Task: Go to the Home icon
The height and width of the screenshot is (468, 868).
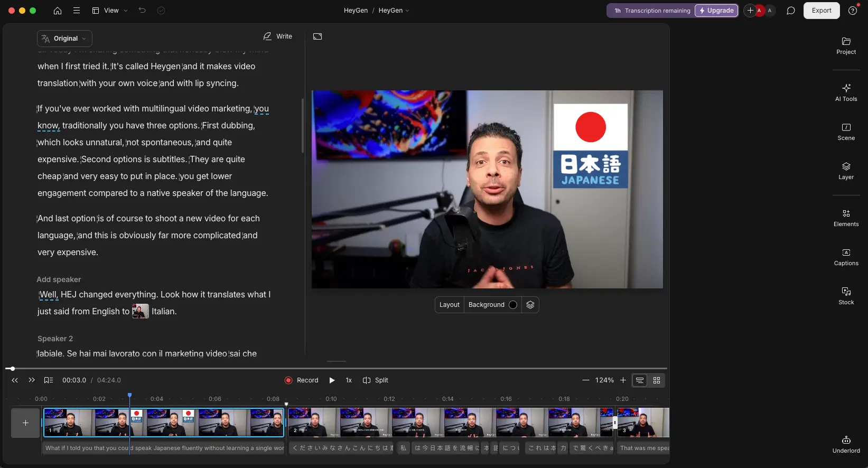Action: coord(58,11)
